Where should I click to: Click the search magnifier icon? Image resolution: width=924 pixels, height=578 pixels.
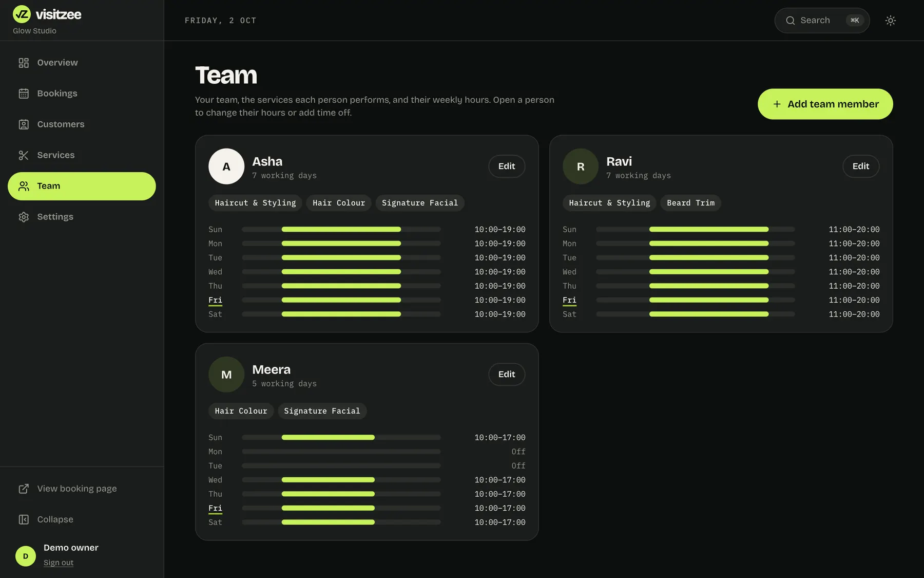point(791,21)
